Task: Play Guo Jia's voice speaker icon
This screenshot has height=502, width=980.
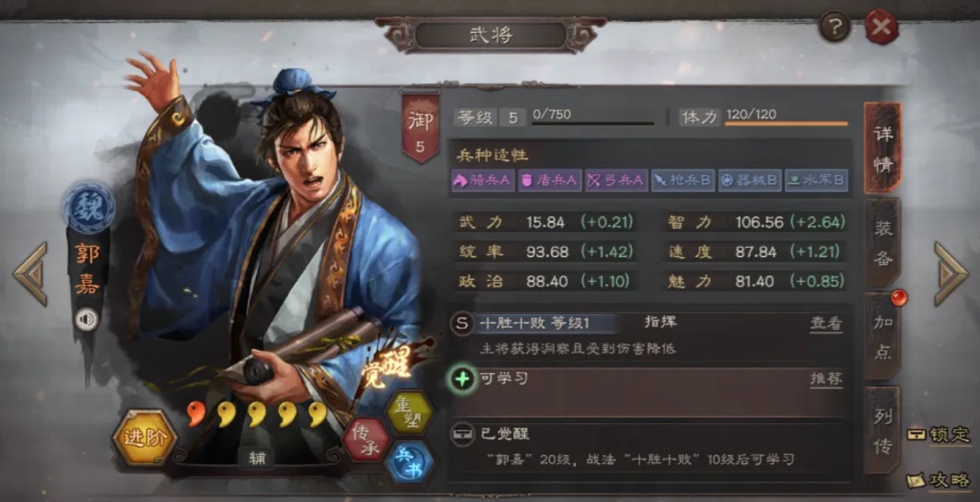Action: click(87, 320)
